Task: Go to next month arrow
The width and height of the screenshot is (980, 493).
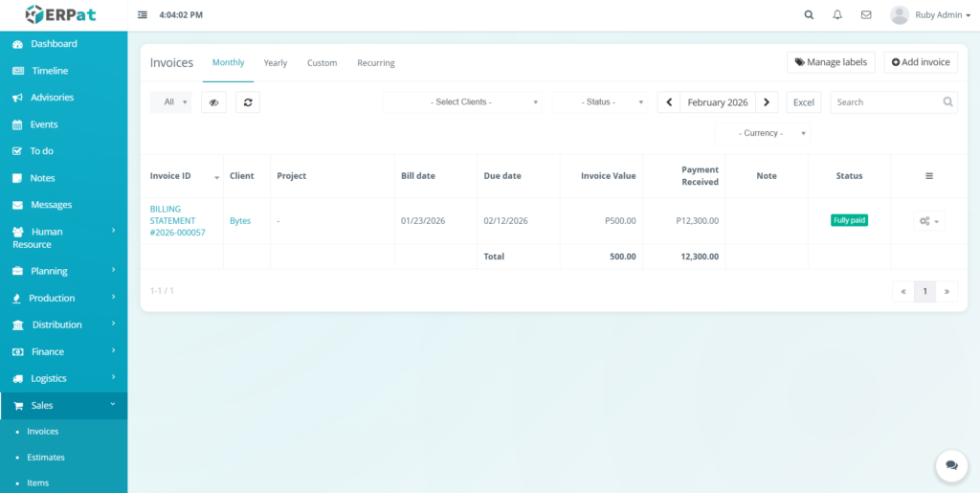Action: click(767, 102)
